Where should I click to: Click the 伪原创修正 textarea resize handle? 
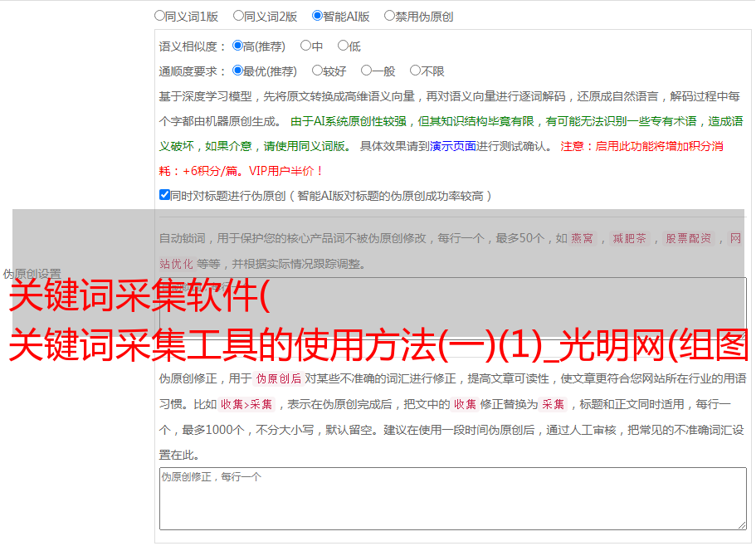point(742,525)
